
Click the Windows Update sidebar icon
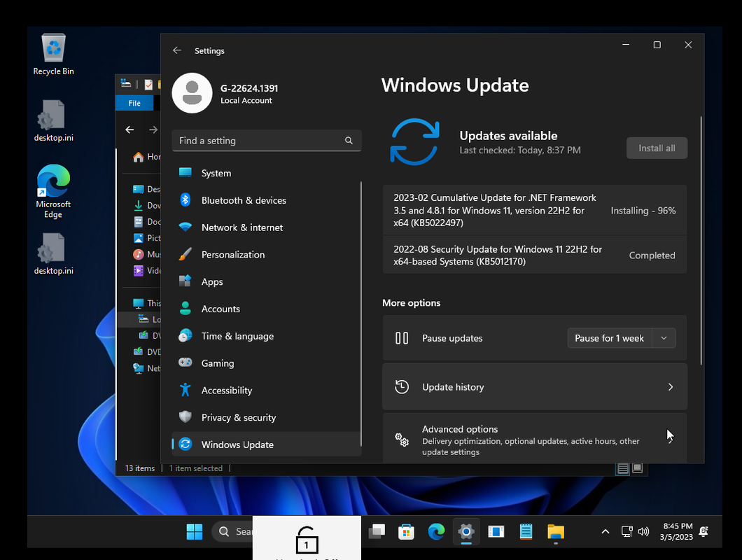pos(185,444)
